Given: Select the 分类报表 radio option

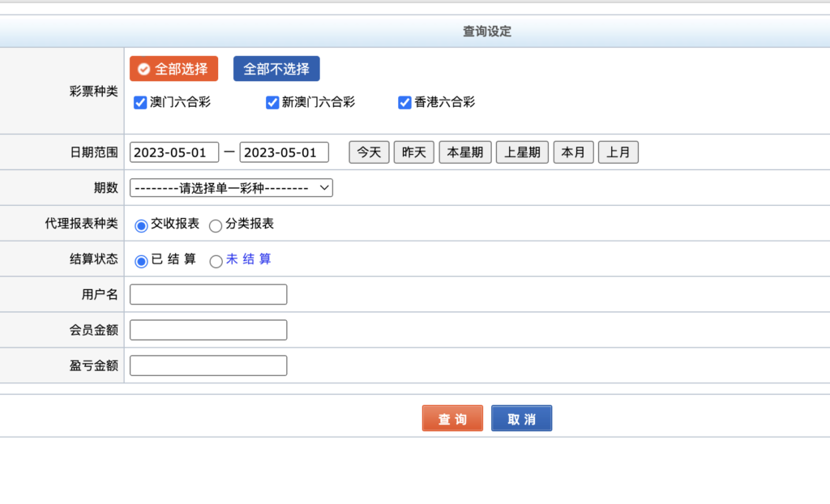Looking at the screenshot, I should coord(216,225).
